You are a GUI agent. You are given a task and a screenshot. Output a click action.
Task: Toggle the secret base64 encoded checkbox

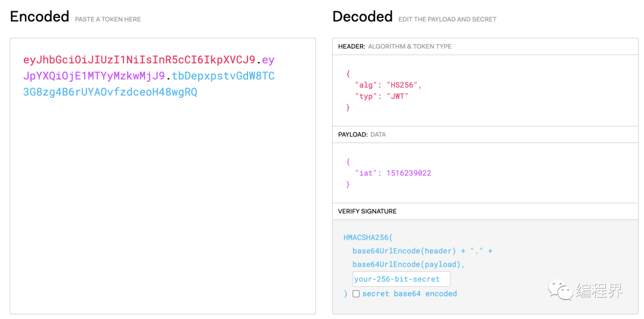(x=356, y=294)
